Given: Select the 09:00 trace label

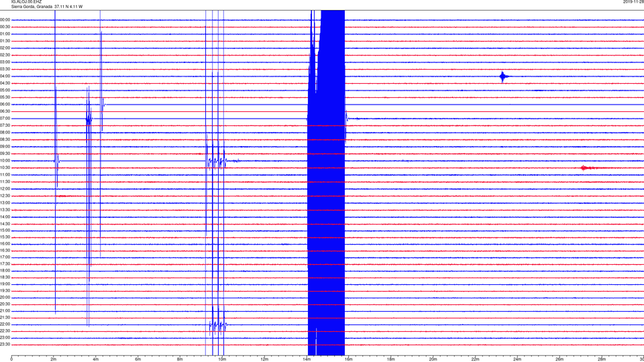Looking at the screenshot, I should tap(5, 146).
